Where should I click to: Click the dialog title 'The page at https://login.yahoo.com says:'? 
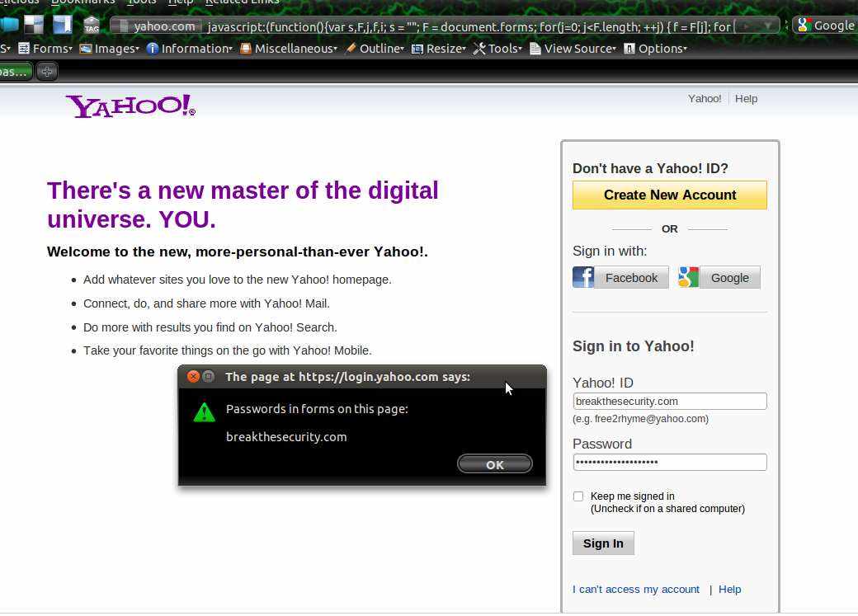[x=348, y=376]
